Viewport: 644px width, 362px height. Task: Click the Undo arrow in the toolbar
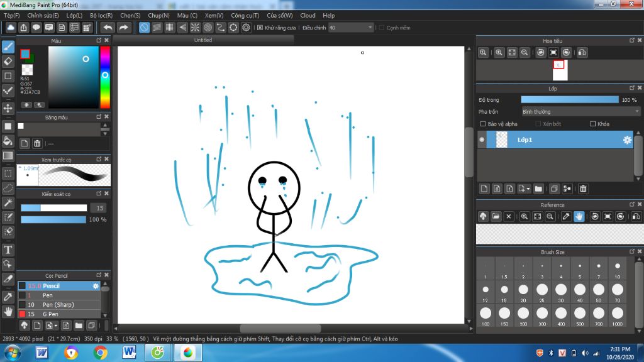(x=108, y=28)
